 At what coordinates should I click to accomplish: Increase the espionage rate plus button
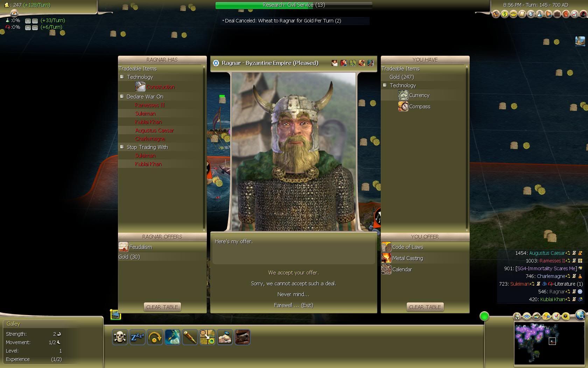click(28, 27)
